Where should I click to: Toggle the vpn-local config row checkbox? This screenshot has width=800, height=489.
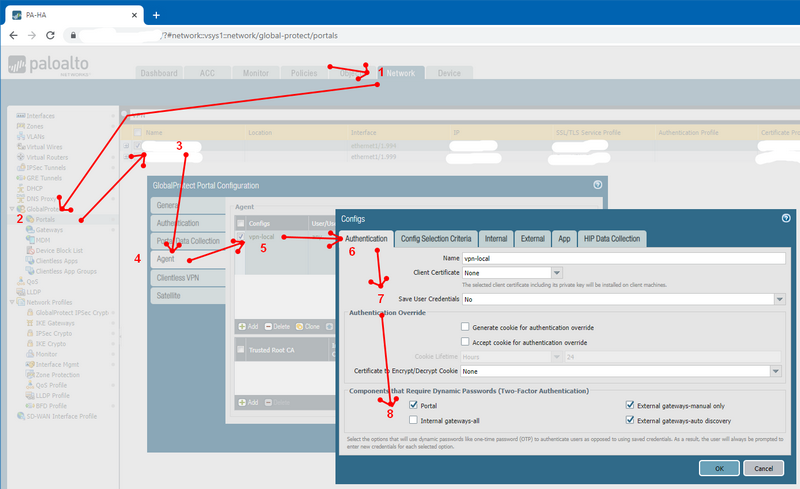click(241, 236)
